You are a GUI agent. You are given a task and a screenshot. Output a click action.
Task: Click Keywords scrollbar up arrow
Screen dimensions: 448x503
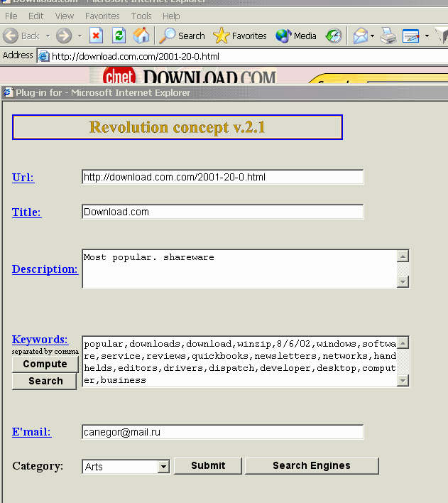click(403, 342)
